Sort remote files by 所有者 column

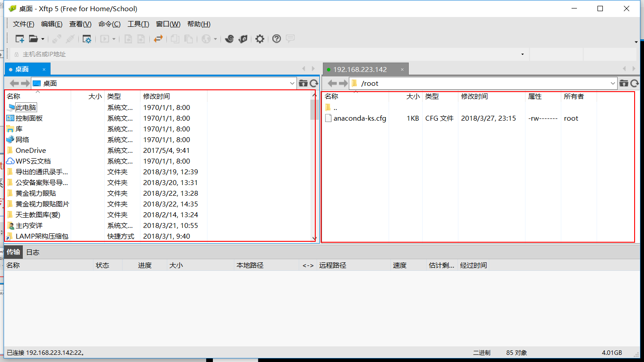pyautogui.click(x=579, y=96)
